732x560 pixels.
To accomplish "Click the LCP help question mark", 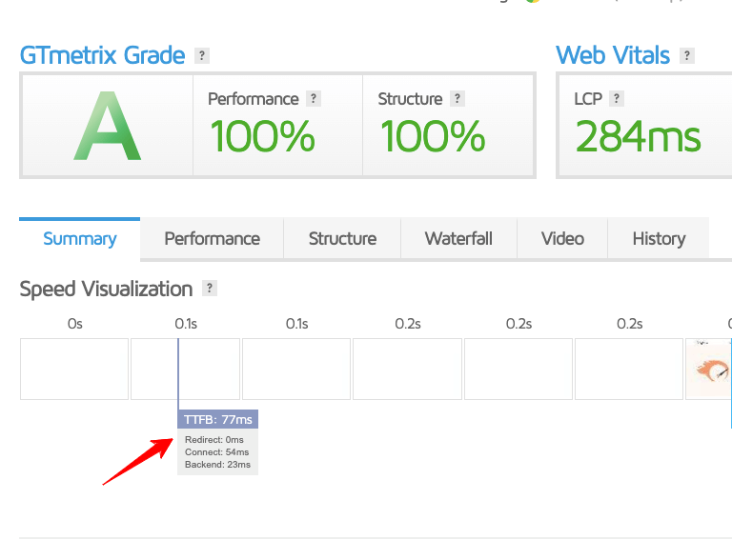I will click(x=617, y=98).
